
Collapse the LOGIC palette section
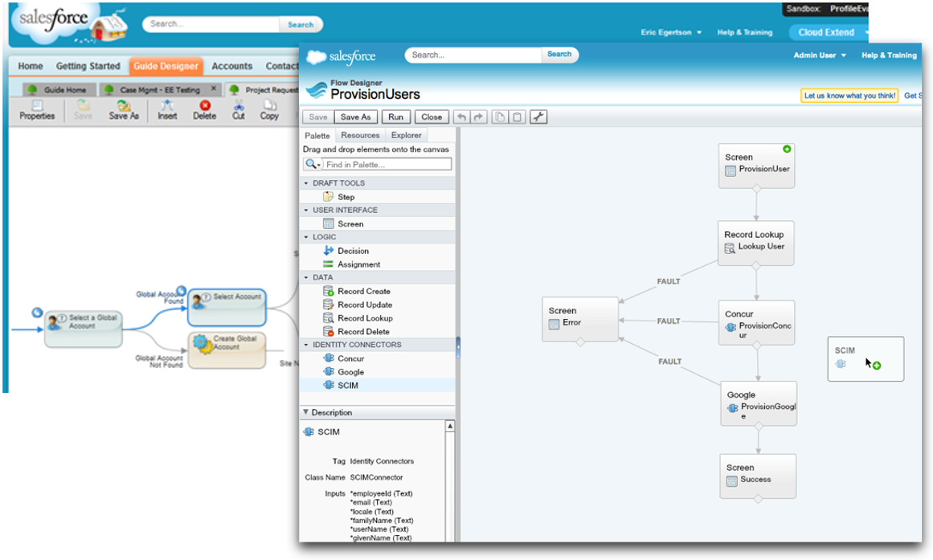click(x=306, y=237)
